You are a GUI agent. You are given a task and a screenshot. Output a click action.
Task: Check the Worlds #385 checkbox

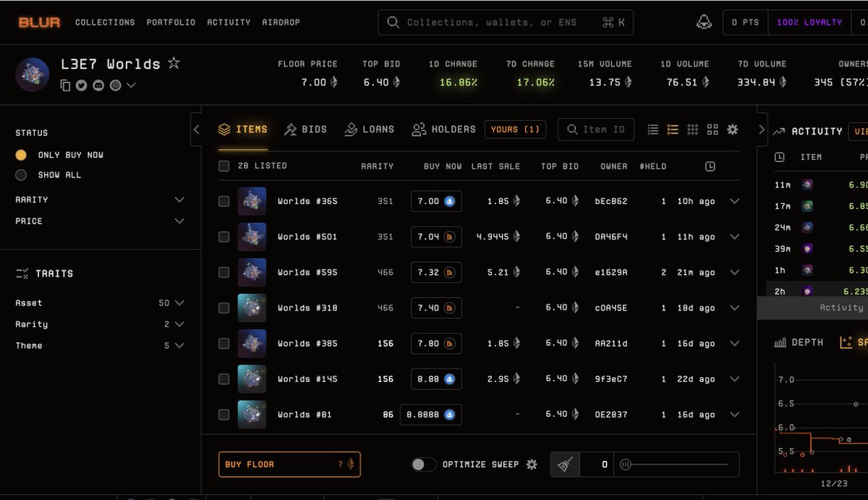[x=224, y=343]
